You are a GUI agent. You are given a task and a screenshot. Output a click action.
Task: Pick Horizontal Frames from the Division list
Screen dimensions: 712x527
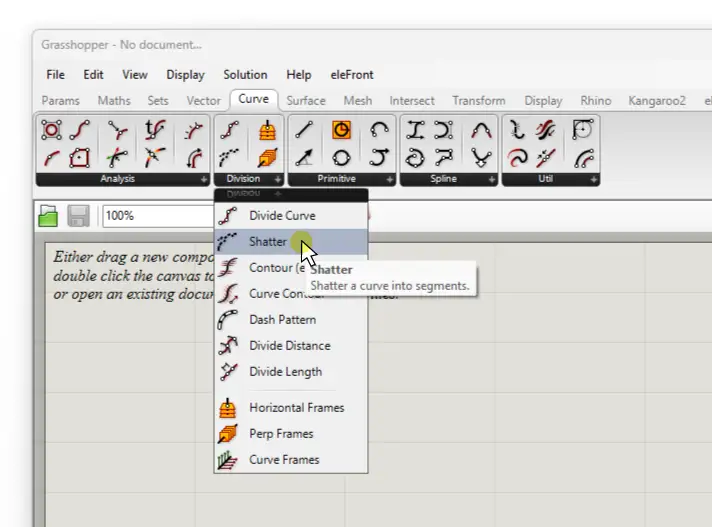pyautogui.click(x=291, y=408)
